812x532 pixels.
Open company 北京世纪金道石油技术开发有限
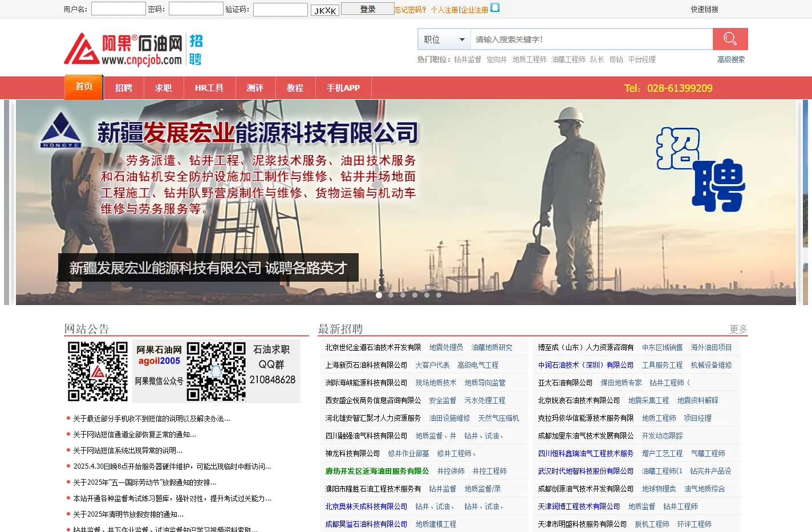click(373, 347)
